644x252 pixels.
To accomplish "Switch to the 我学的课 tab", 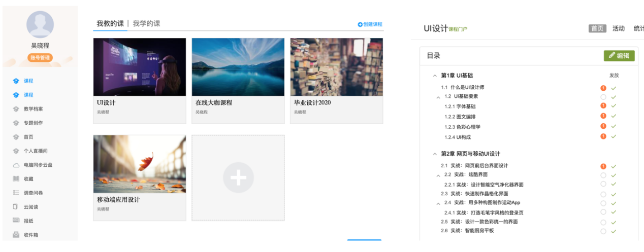I will tap(146, 23).
